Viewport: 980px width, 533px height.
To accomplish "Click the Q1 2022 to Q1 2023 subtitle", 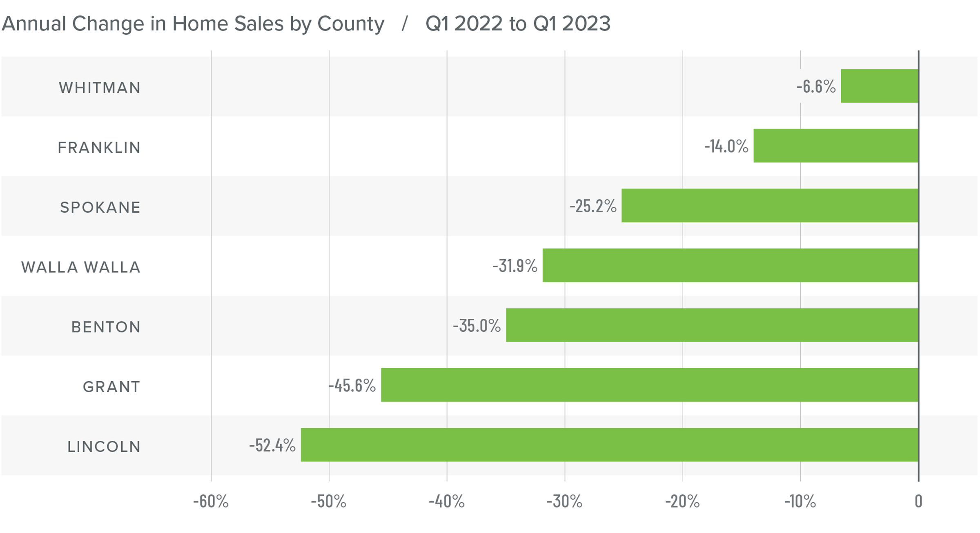I will point(518,24).
